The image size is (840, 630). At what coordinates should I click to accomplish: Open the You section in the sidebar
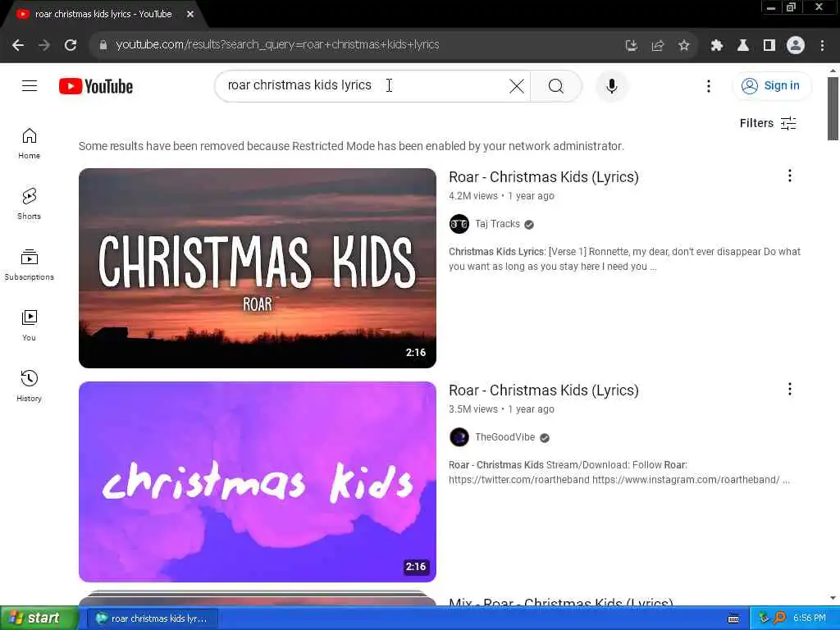coord(29,326)
